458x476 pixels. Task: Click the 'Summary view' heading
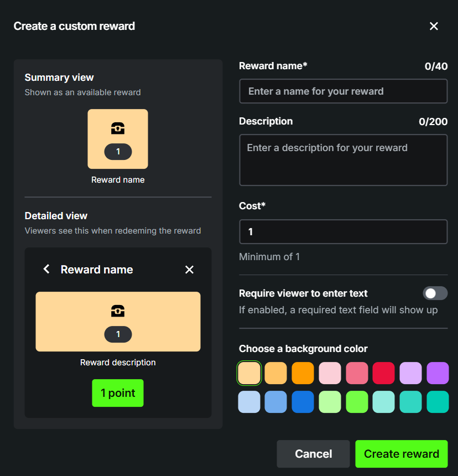59,77
